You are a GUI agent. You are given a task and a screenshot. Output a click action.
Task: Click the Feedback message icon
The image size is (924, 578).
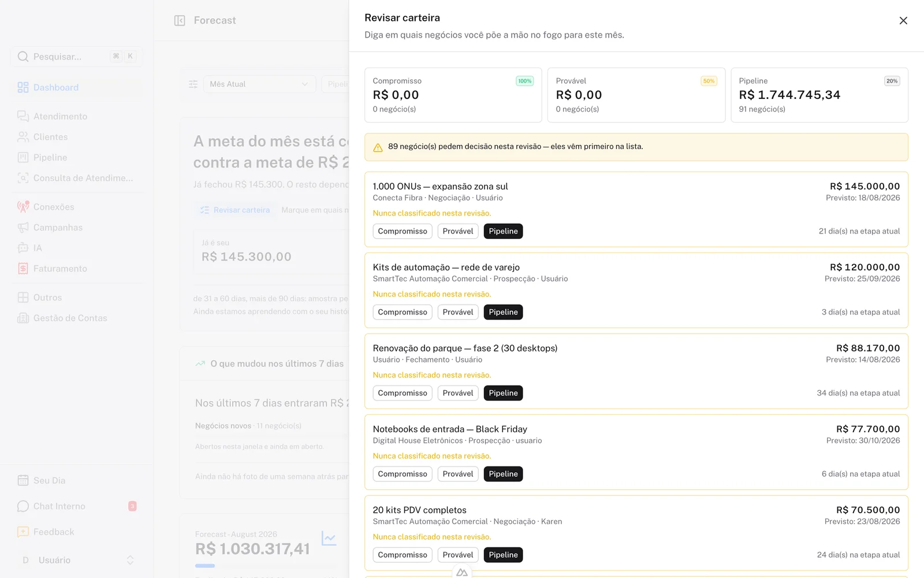[23, 532]
